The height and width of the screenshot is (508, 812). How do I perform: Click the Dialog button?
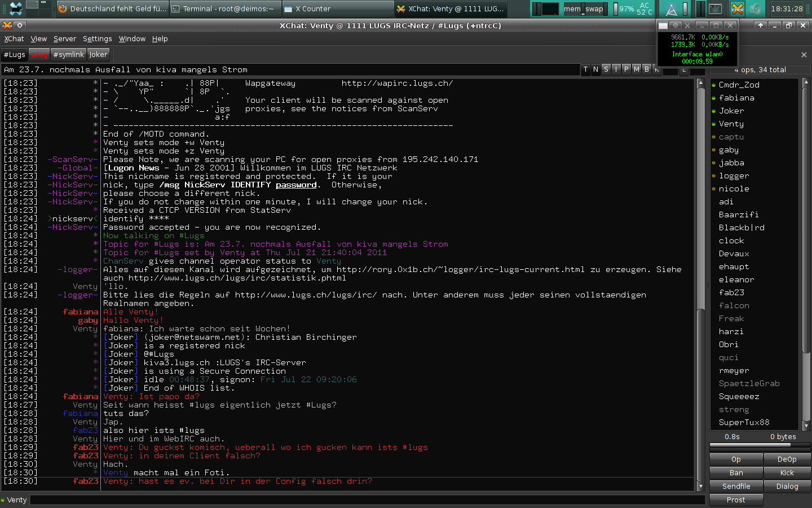(x=787, y=487)
